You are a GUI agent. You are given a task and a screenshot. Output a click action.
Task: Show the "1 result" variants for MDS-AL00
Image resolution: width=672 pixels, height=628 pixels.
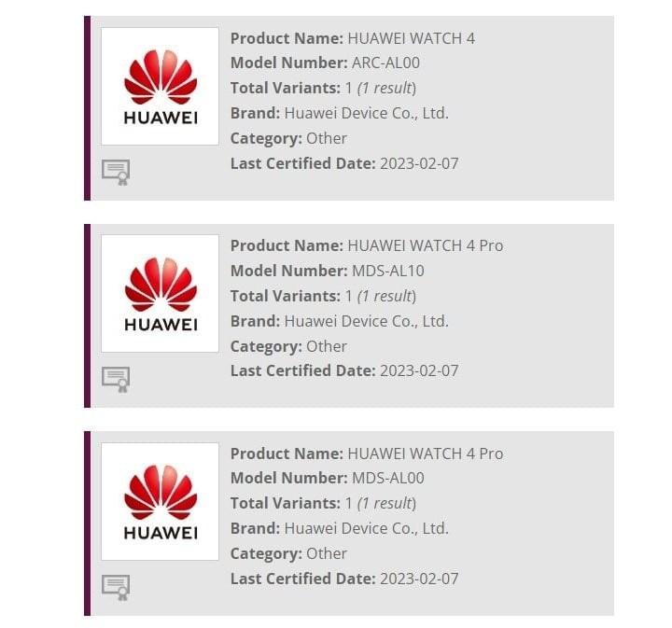386,504
